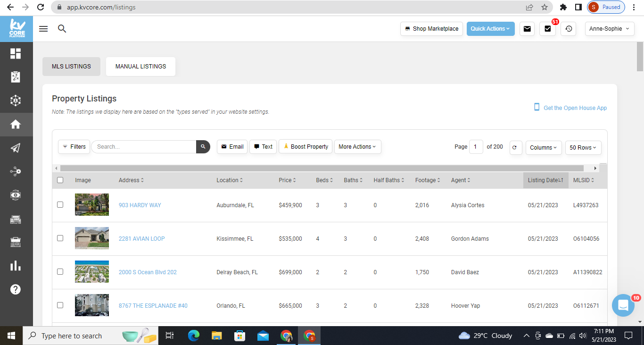644x345 pixels.
Task: Open the Columns dropdown
Action: point(544,147)
